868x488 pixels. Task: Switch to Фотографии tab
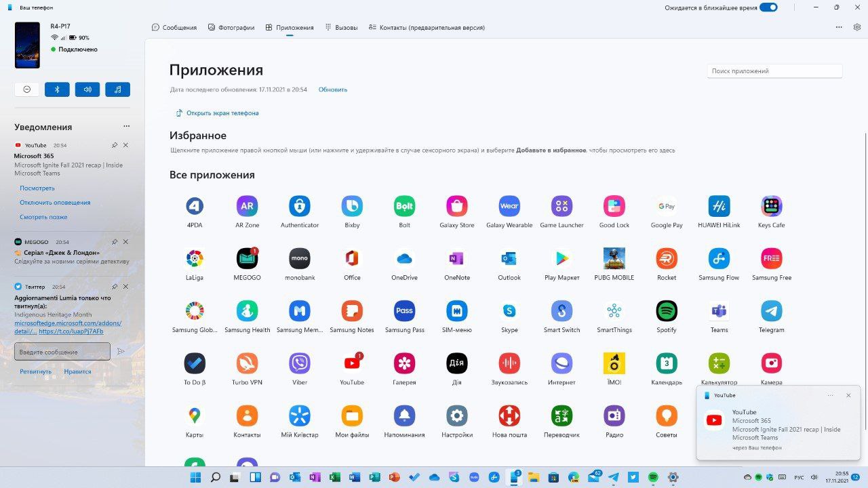coord(231,28)
